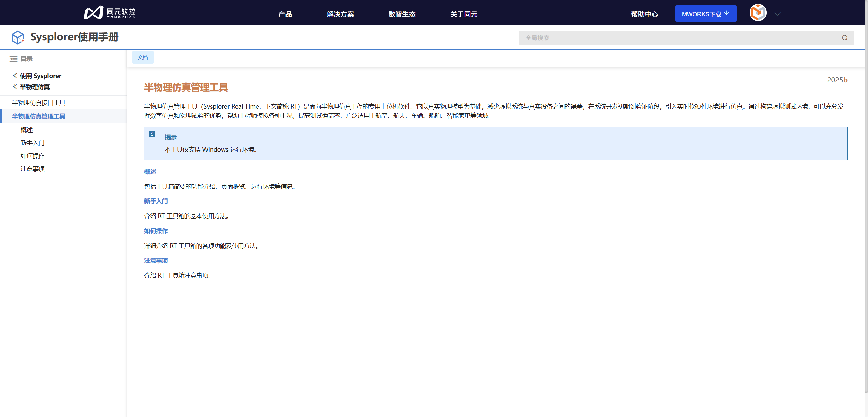Follow the 如何操作 link in content
The height and width of the screenshot is (417, 868).
156,231
